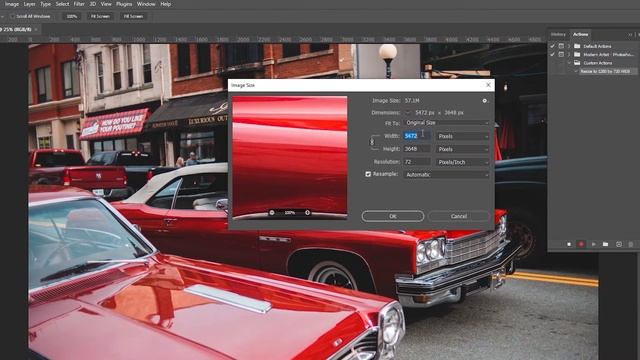Click Cancel in Image Size dialog
640x360 pixels.
[x=459, y=216]
